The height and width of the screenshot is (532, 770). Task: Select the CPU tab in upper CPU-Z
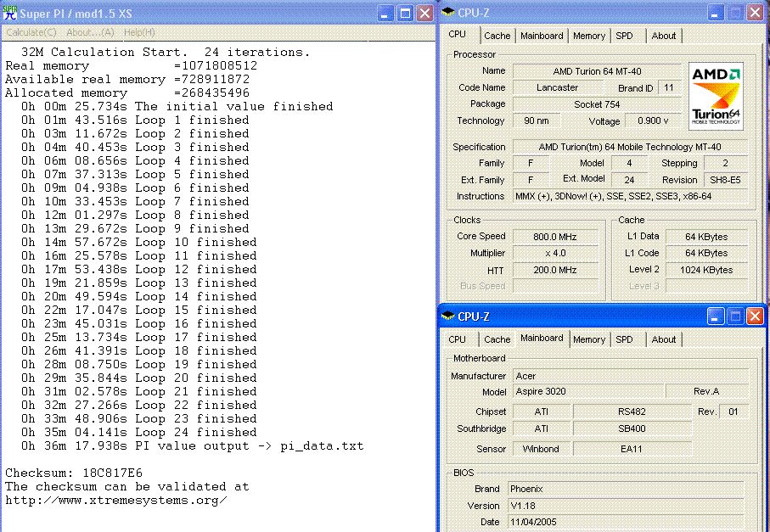(458, 34)
